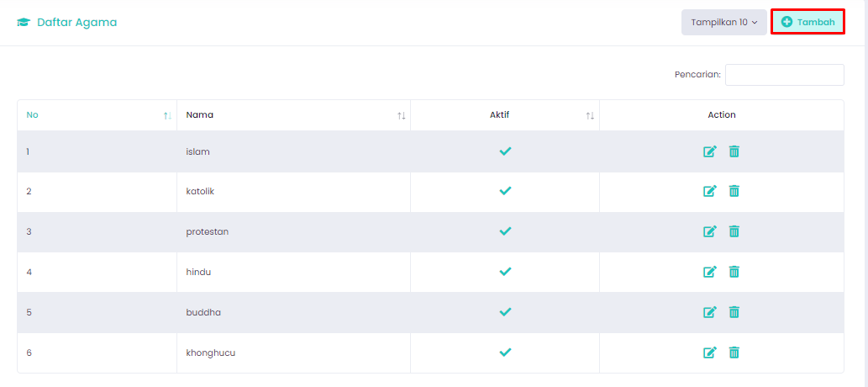Sort table by No column
Image resolution: width=868 pixels, height=387 pixels.
pyautogui.click(x=97, y=115)
